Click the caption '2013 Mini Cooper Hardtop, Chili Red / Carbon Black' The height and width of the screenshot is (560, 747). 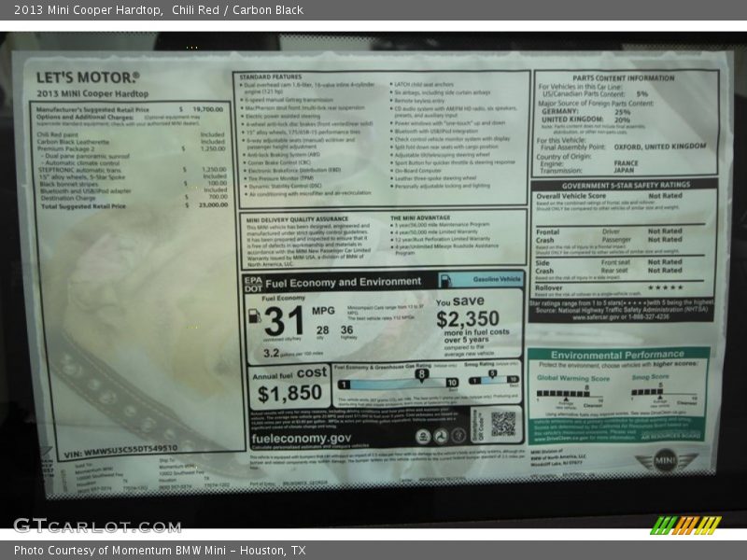159,10
